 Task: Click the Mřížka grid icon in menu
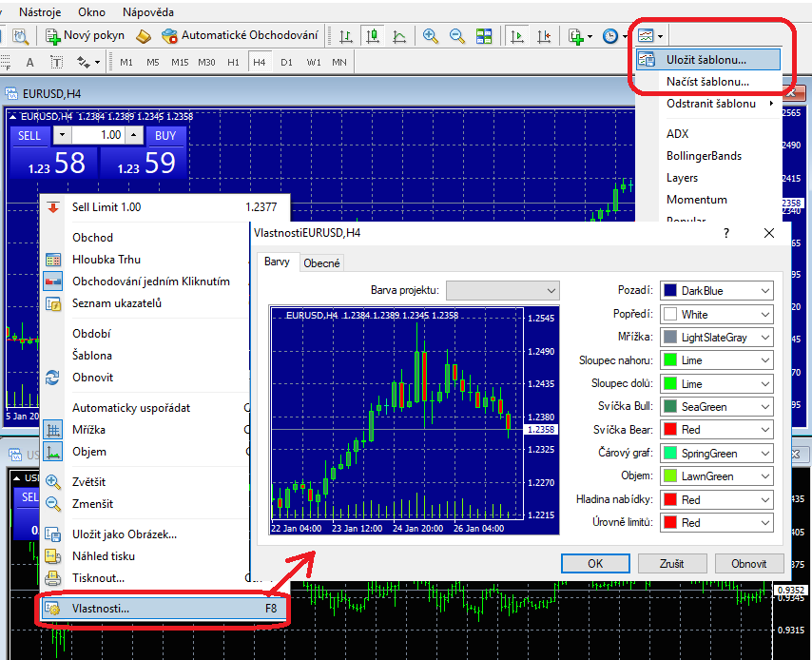(53, 430)
